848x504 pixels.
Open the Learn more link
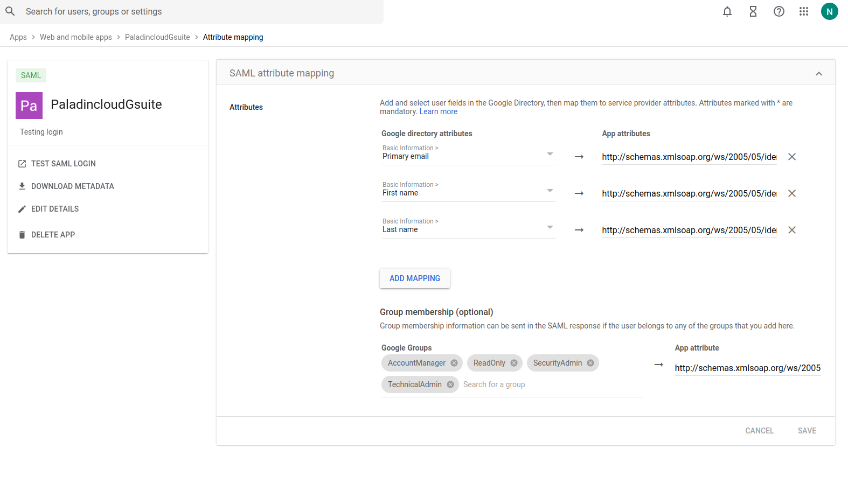coord(439,111)
